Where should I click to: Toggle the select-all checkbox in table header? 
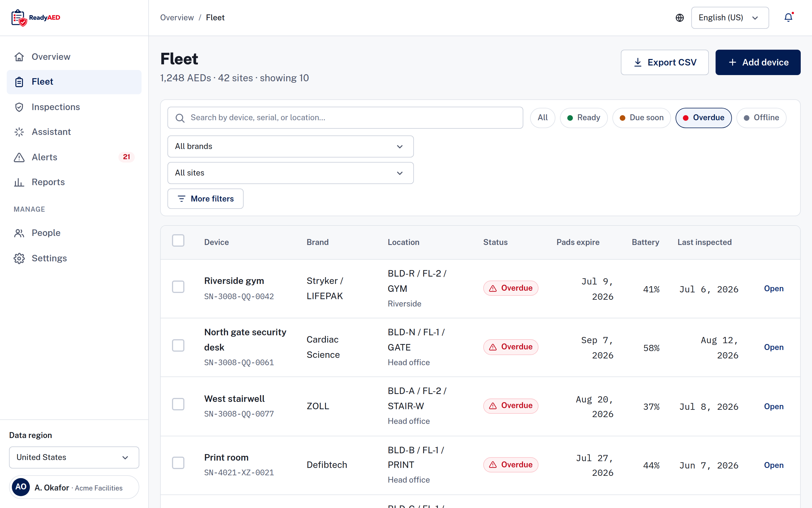pos(178,240)
